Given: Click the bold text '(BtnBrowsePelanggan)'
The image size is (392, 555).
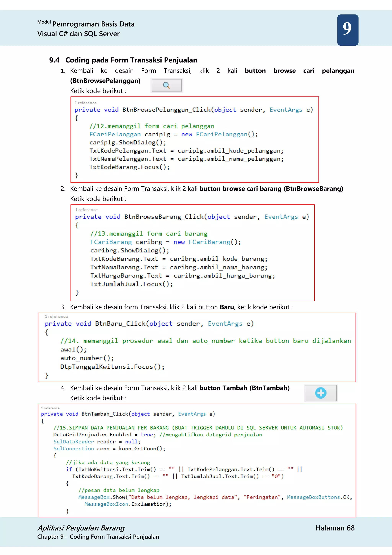Looking at the screenshot, I should (105, 81).
